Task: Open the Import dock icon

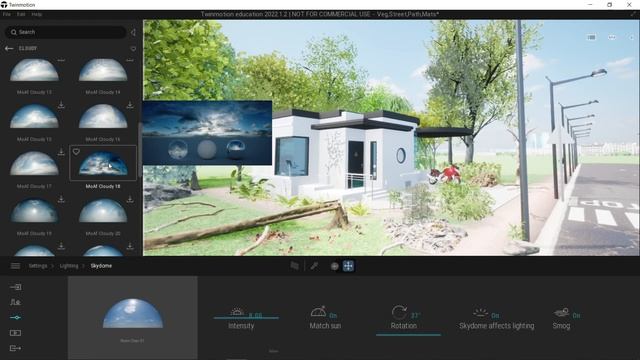Action: pyautogui.click(x=16, y=287)
